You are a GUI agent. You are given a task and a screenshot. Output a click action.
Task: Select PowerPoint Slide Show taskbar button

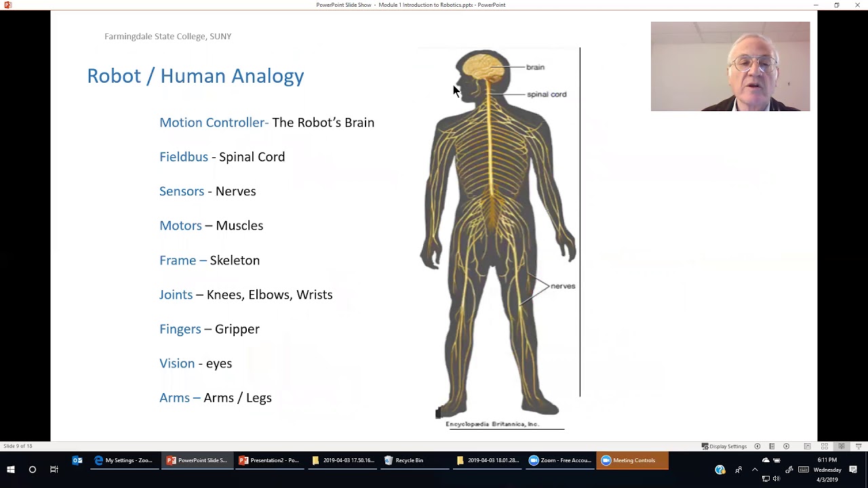click(197, 460)
